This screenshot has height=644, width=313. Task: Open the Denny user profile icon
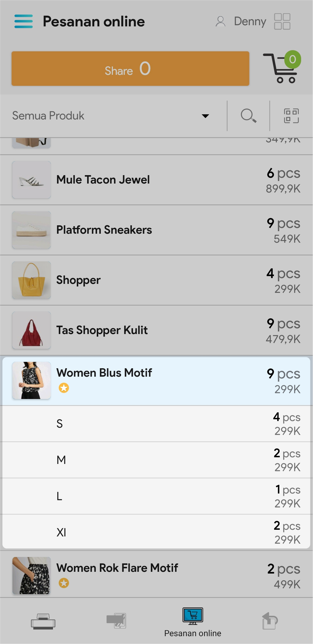click(x=220, y=21)
